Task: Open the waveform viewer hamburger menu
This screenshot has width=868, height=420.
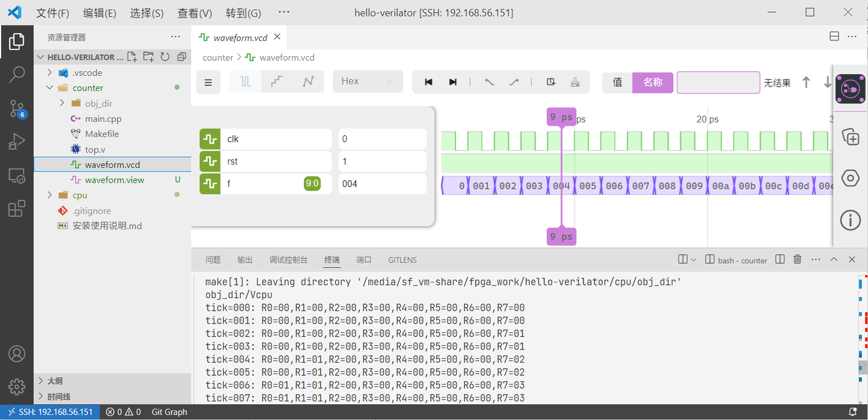Action: pos(208,82)
